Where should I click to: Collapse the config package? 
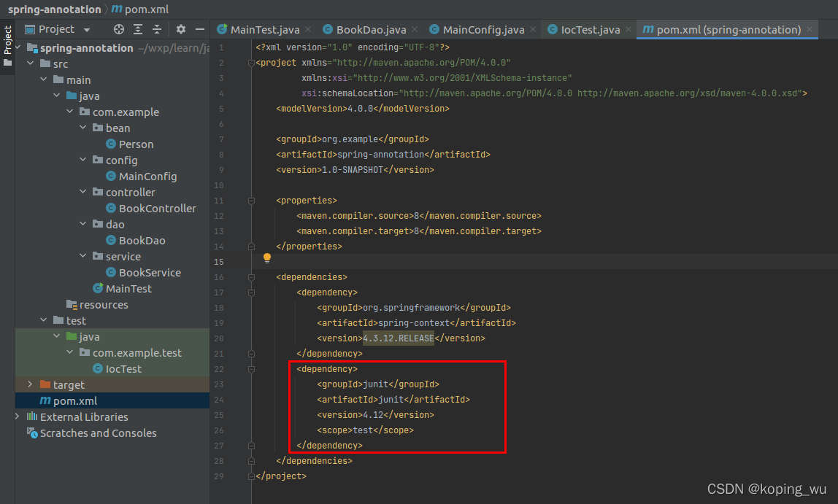pos(82,160)
